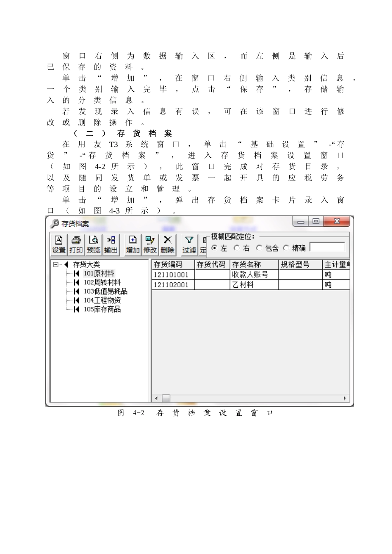The height and width of the screenshot is (554, 392).
Task: Select 105库存商品 in the category tree
Action: click(102, 309)
